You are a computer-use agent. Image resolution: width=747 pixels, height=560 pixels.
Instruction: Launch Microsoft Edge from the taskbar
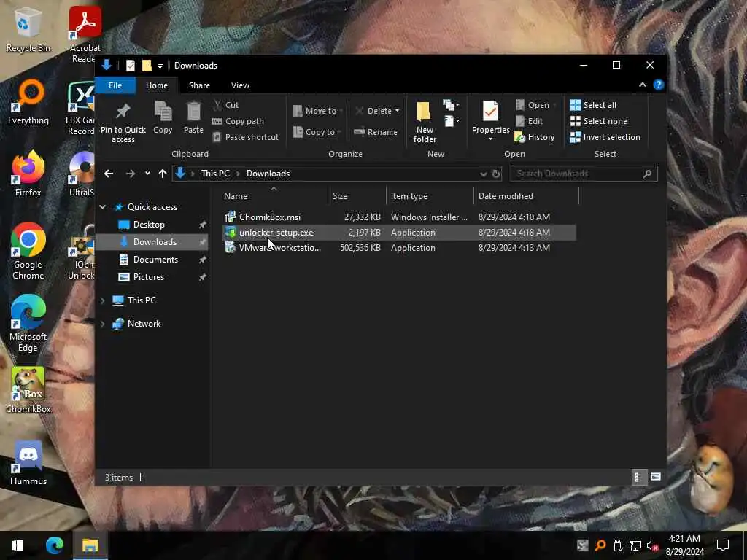pos(54,545)
